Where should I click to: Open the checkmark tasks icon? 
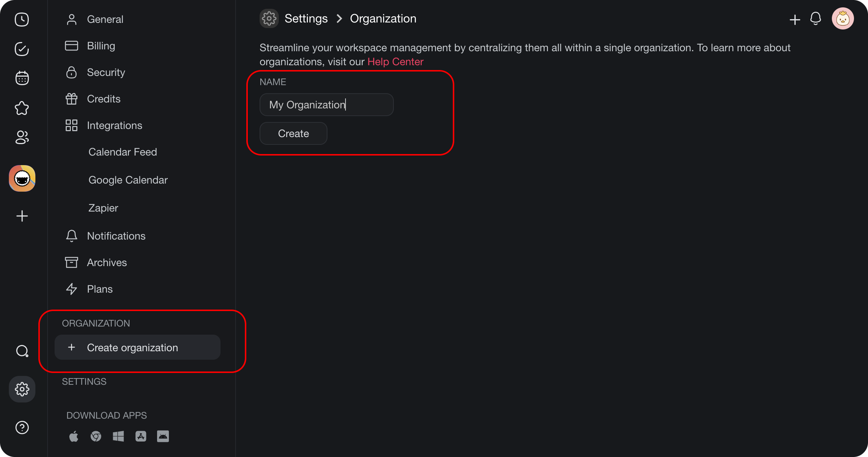click(22, 49)
